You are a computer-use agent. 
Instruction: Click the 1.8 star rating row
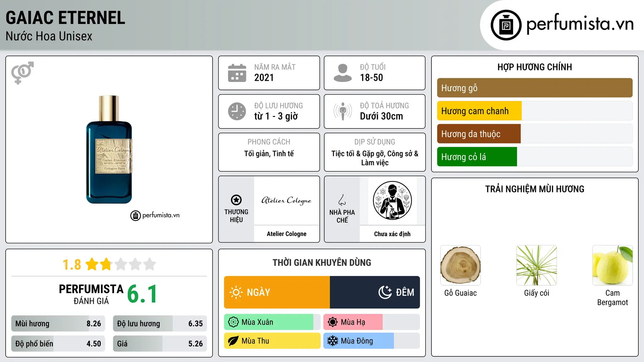tap(109, 264)
